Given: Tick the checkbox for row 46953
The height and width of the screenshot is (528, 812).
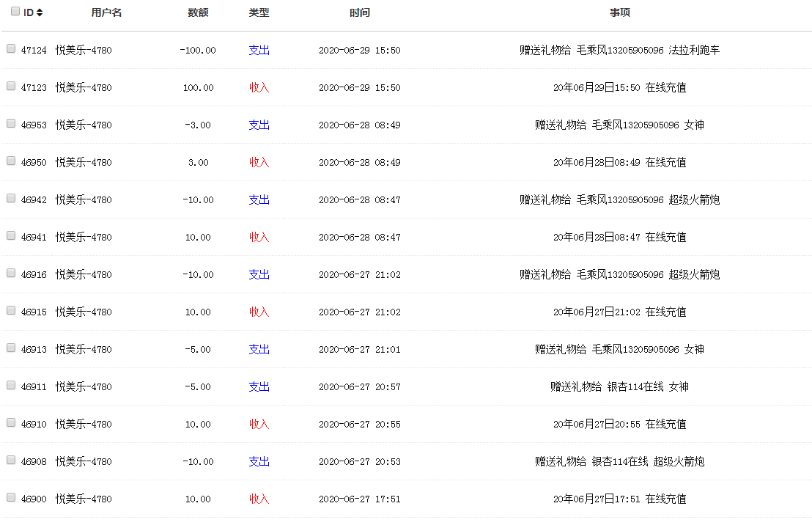Looking at the screenshot, I should click(11, 124).
